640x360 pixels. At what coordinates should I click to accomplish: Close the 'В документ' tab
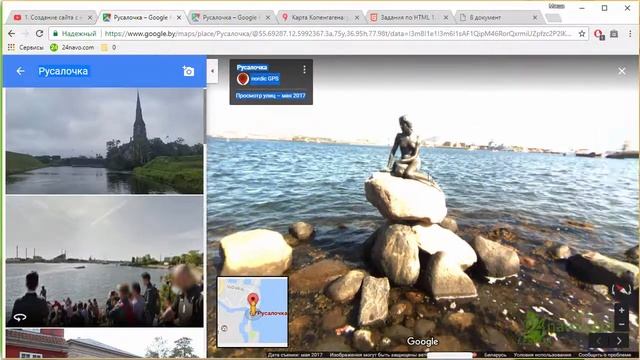click(x=535, y=18)
